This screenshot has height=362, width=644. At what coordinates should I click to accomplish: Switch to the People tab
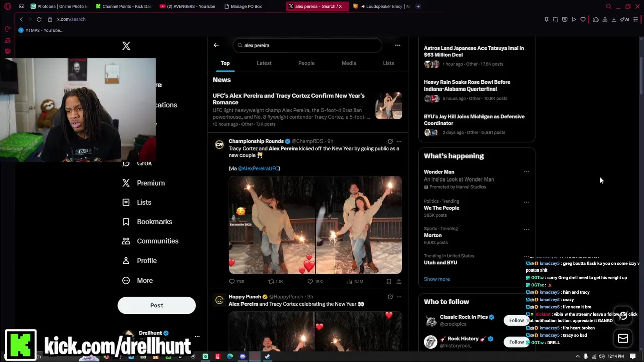pos(306,63)
